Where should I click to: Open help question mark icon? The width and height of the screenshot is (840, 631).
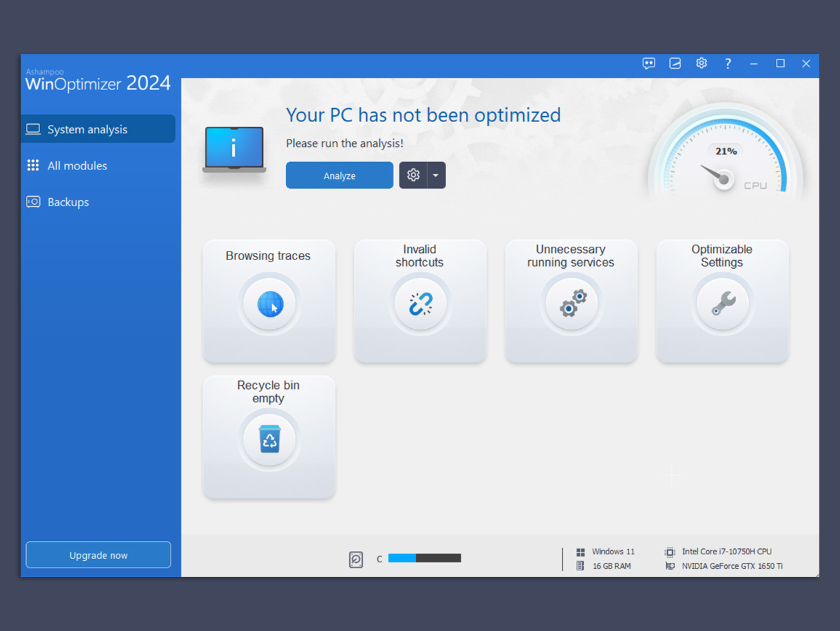coord(728,63)
